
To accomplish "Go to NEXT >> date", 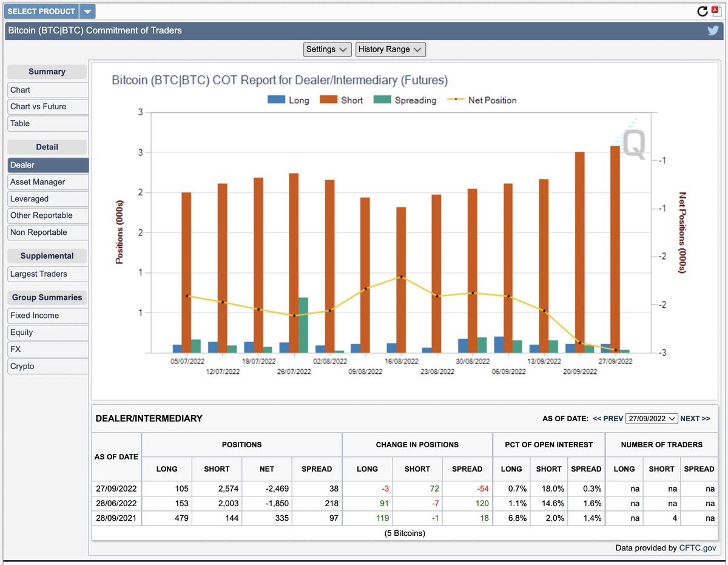I will [695, 419].
